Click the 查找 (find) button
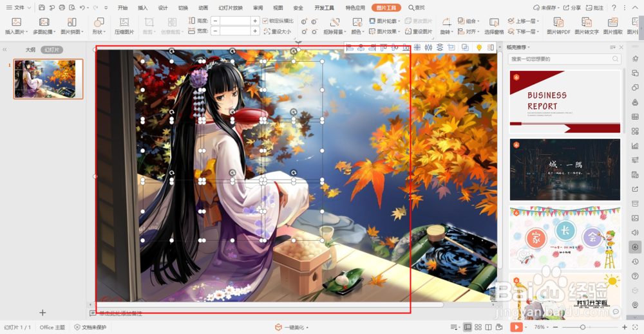644x334 pixels. tap(417, 7)
